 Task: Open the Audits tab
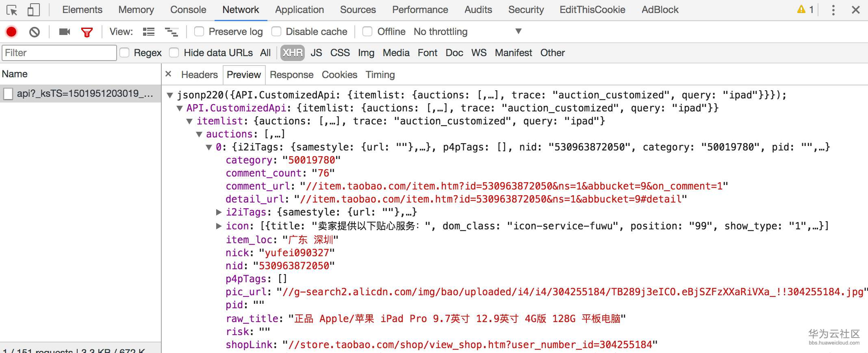click(x=478, y=10)
